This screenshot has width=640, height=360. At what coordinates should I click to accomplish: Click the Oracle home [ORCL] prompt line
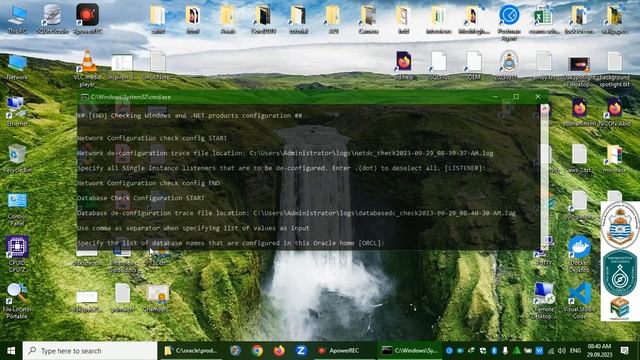231,243
